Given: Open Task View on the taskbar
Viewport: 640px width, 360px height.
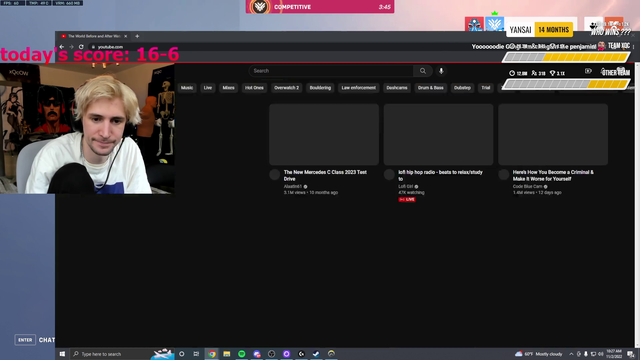Looking at the screenshot, I should click(x=196, y=354).
